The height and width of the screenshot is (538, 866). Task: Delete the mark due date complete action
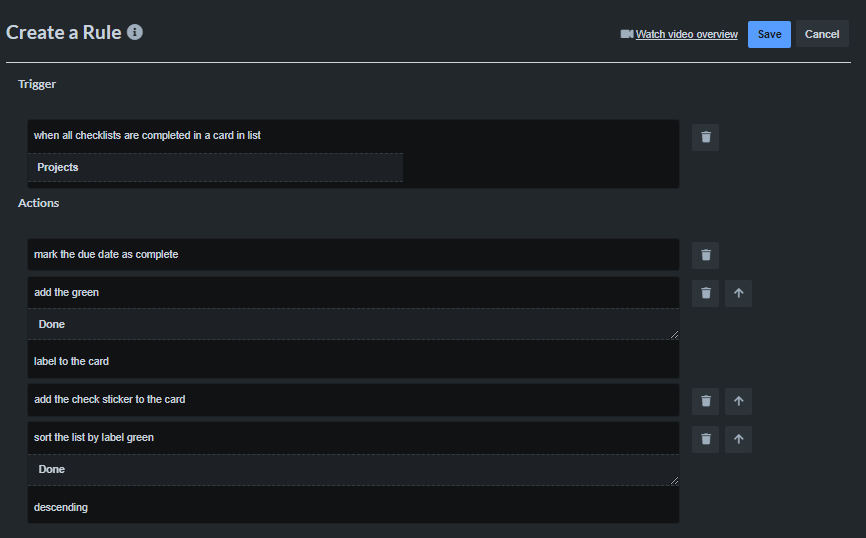click(705, 255)
